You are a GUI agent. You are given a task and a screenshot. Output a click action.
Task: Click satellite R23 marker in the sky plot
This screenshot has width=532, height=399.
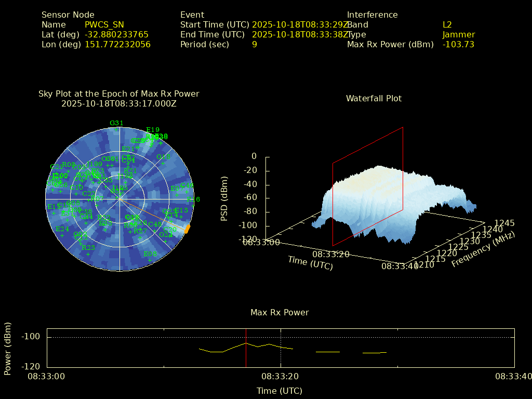88,248
